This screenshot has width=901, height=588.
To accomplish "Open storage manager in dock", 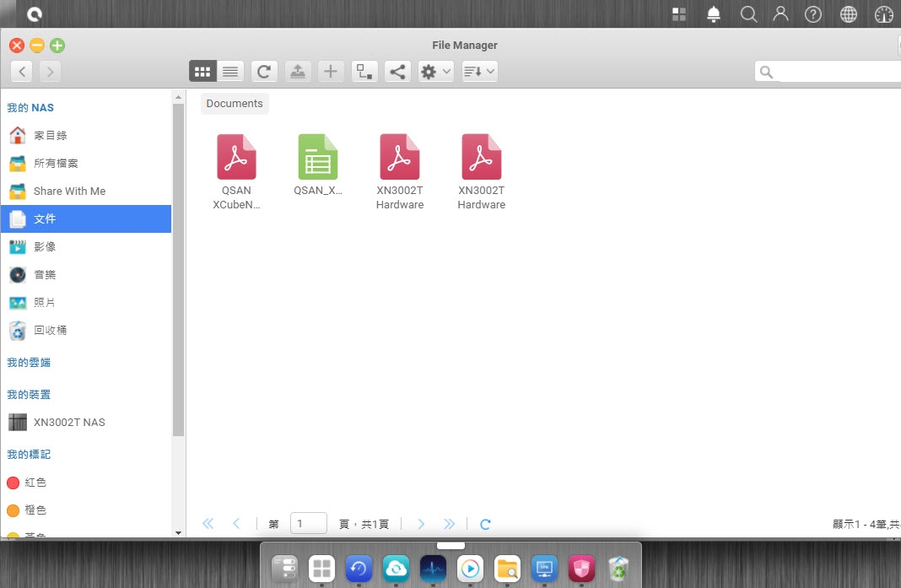I will coord(285,569).
